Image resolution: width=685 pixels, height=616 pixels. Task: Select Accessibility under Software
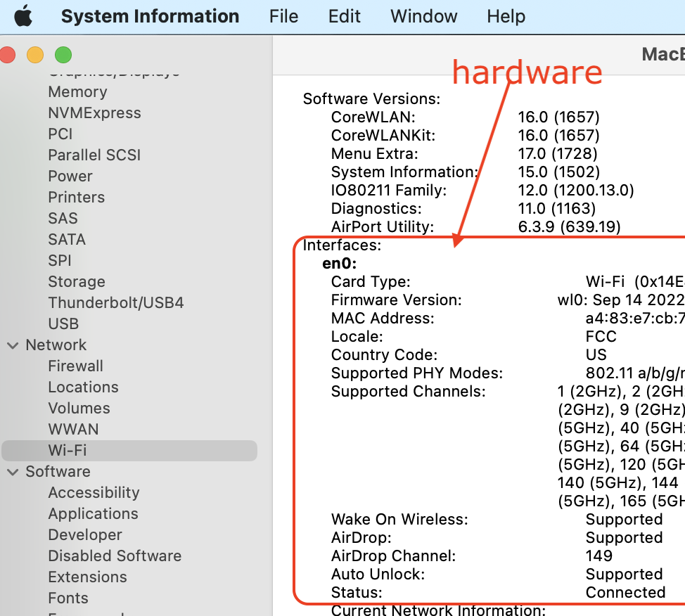coord(94,492)
